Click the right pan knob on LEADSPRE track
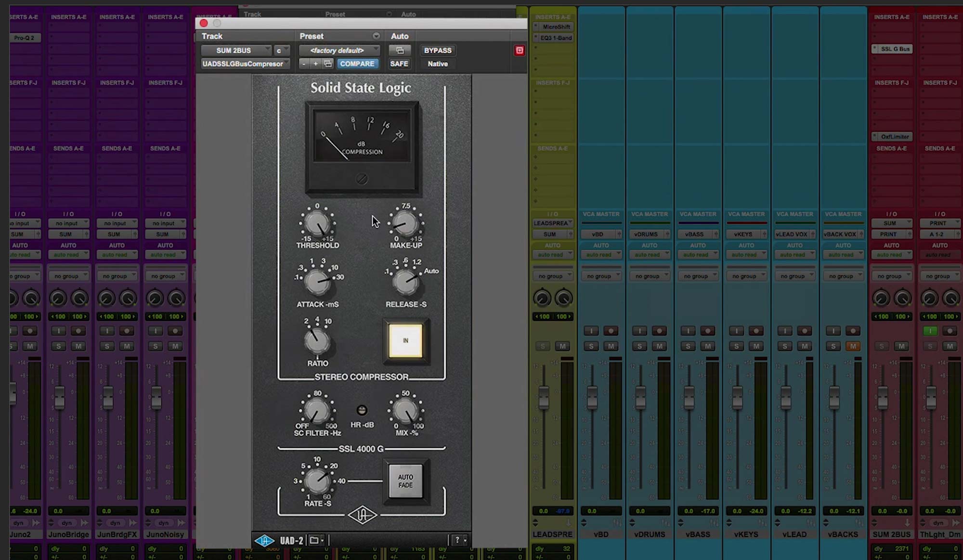The width and height of the screenshot is (963, 560). 563,298
